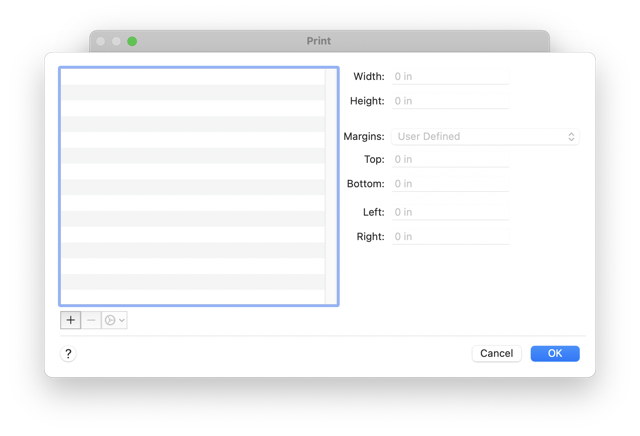Click the Width input field

click(x=450, y=76)
